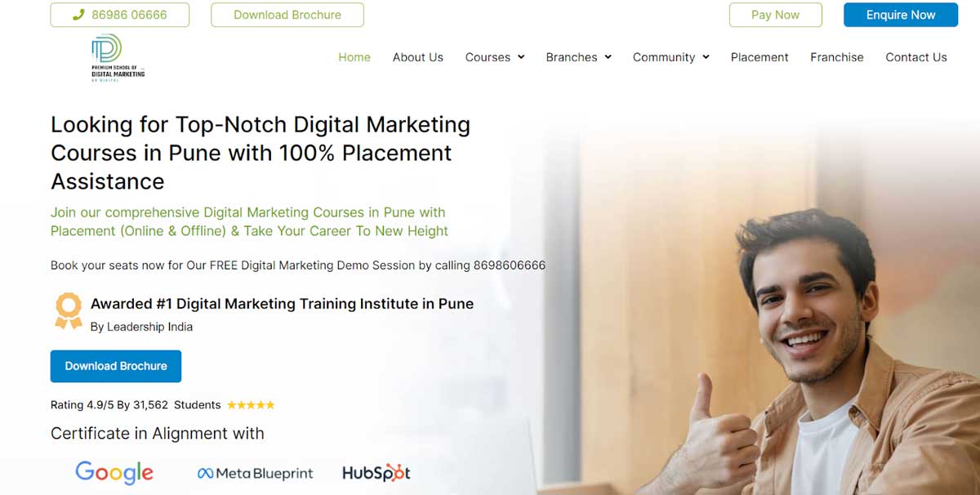Screen dimensions: 980x495
Task: Click the top Download Brochure outlined button
Action: (287, 15)
